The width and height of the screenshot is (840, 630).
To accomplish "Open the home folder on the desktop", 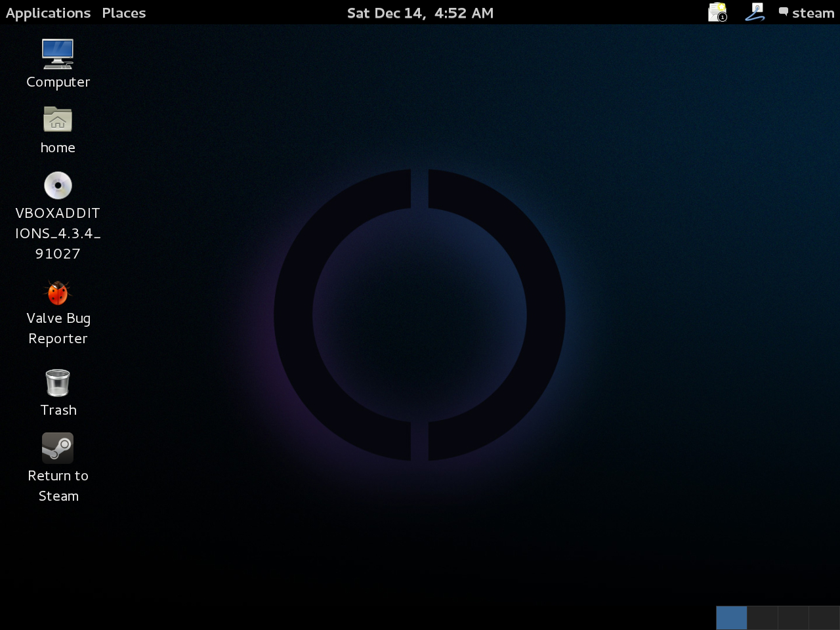I will [58, 119].
